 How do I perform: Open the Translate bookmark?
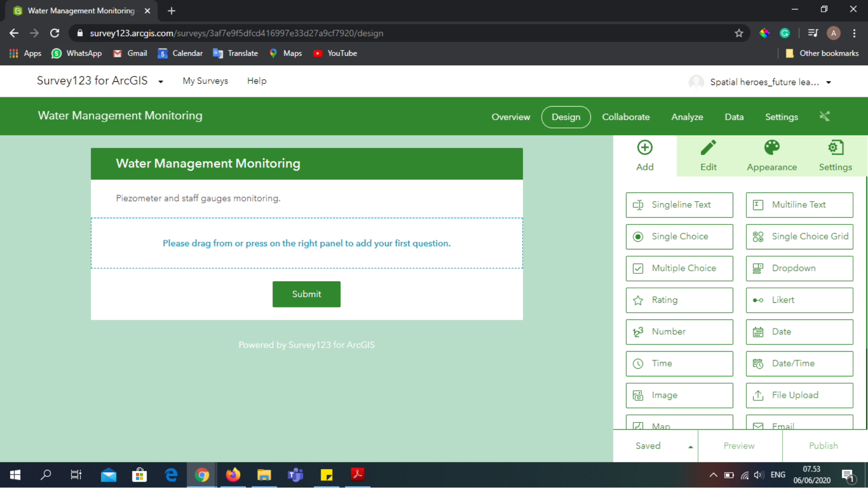point(236,53)
